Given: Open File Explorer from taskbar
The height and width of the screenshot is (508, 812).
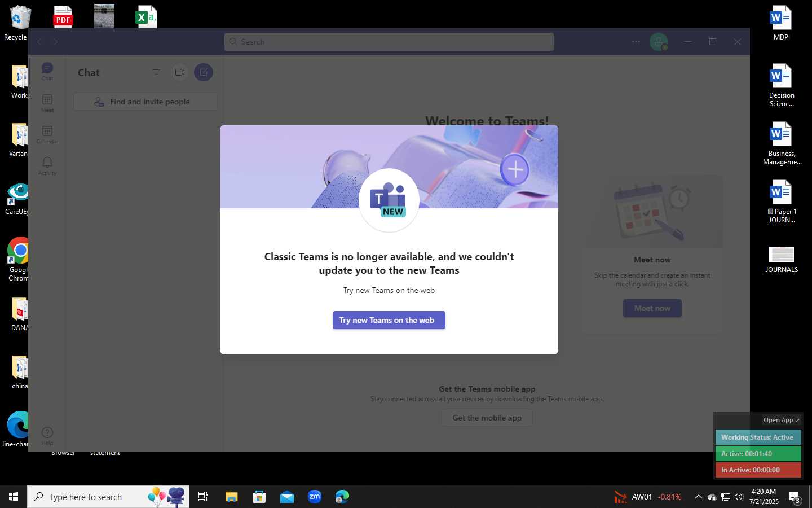Looking at the screenshot, I should [x=231, y=497].
